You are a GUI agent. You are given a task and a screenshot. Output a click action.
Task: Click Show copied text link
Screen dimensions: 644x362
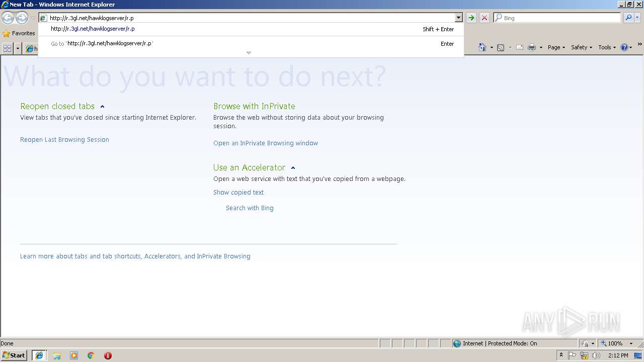pos(238,193)
